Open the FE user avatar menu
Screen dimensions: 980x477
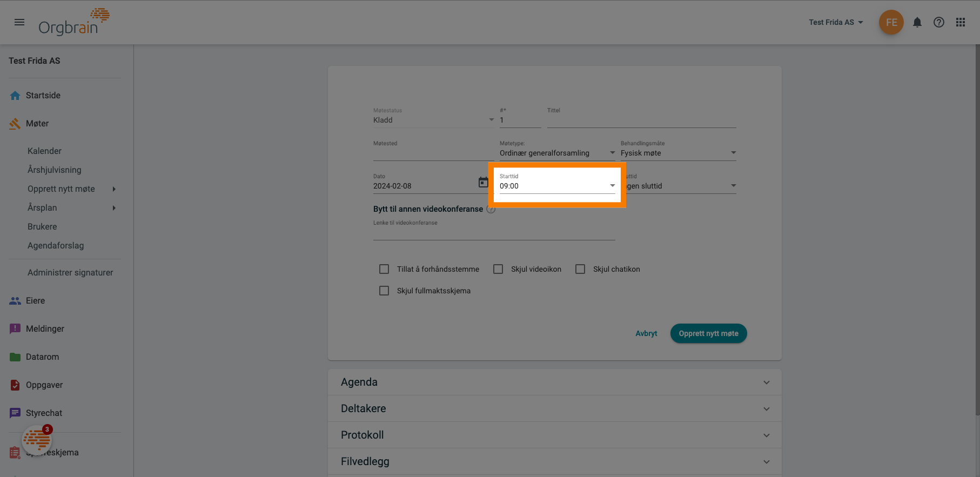point(891,22)
